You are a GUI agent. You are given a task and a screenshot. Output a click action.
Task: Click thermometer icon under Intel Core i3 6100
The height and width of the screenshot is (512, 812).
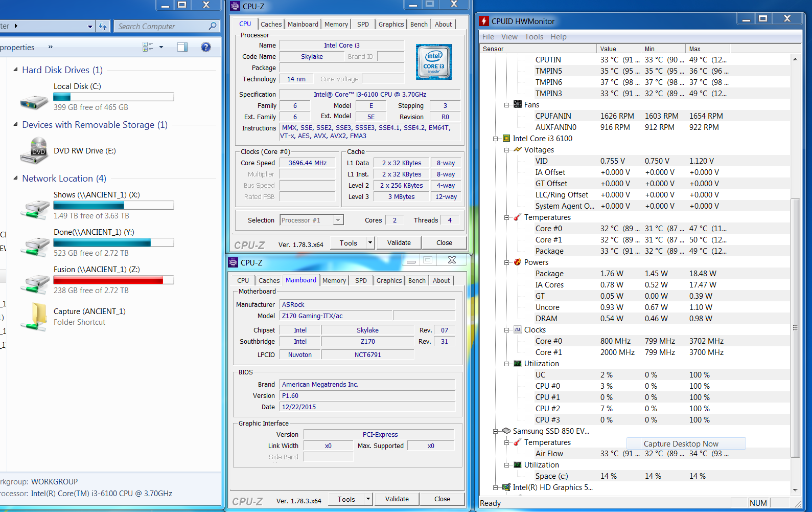click(518, 217)
